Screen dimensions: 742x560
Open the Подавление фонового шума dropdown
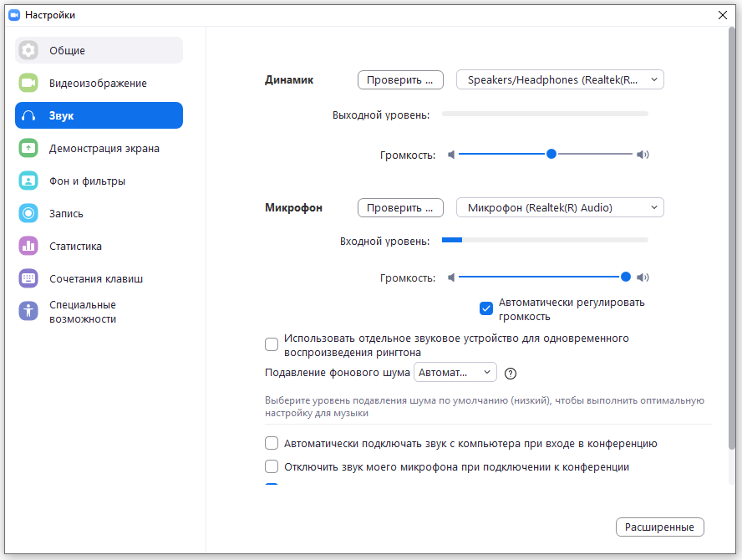(455, 372)
